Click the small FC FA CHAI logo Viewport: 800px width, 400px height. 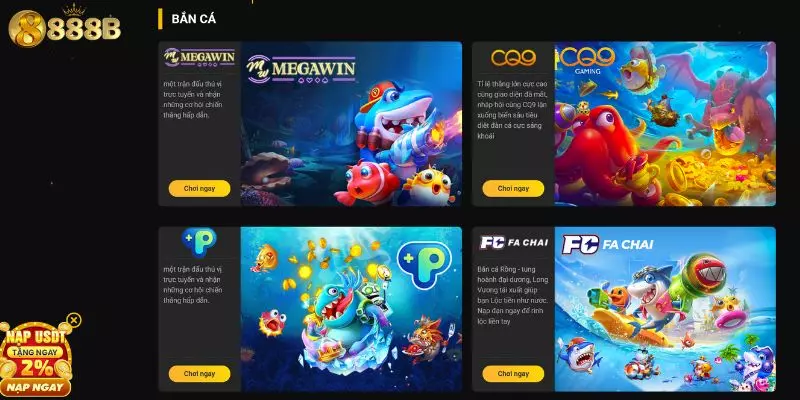[x=513, y=242]
